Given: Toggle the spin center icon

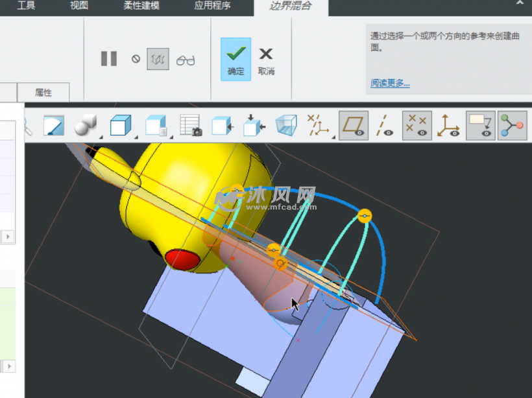Looking at the screenshot, I should 513,126.
